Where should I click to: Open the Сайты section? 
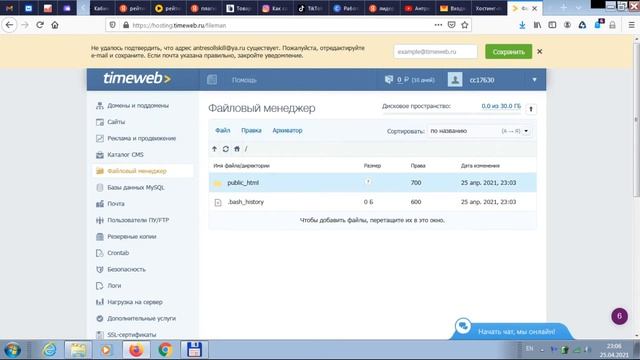click(116, 122)
